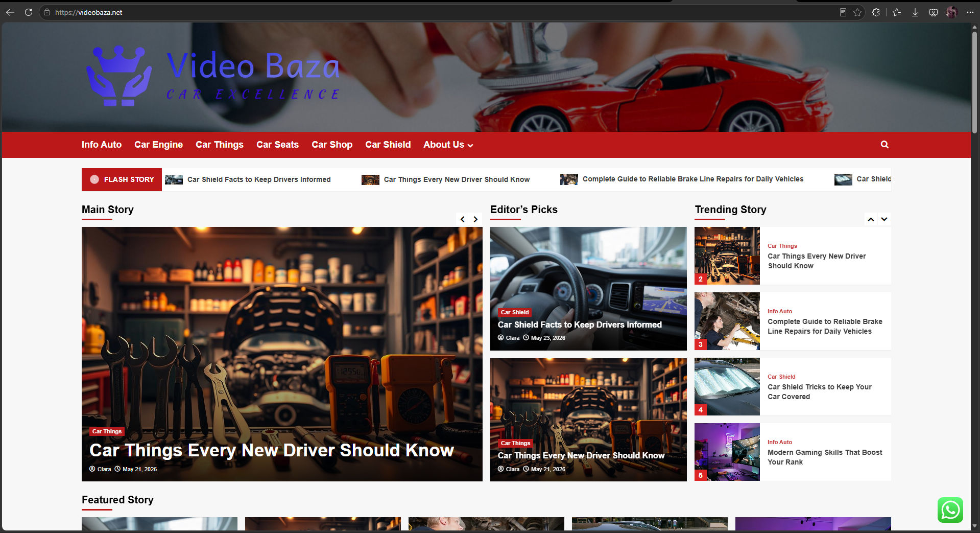The width and height of the screenshot is (980, 533).
Task: Click Car Shield tag on Editor's Pick
Action: (x=515, y=312)
